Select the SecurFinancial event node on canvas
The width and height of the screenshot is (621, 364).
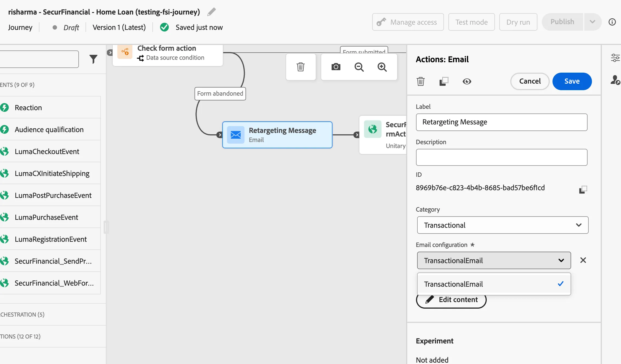coord(383,135)
